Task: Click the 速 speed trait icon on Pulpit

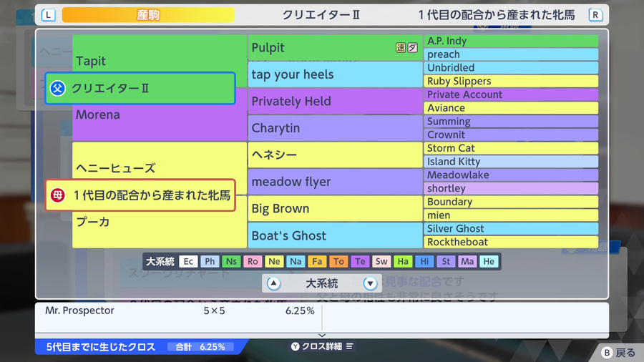Action: [x=401, y=48]
